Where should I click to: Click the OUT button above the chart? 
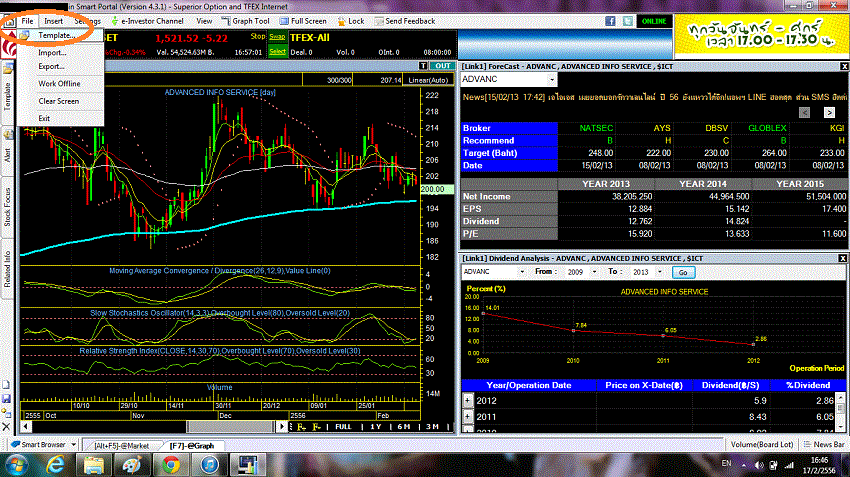[442, 66]
